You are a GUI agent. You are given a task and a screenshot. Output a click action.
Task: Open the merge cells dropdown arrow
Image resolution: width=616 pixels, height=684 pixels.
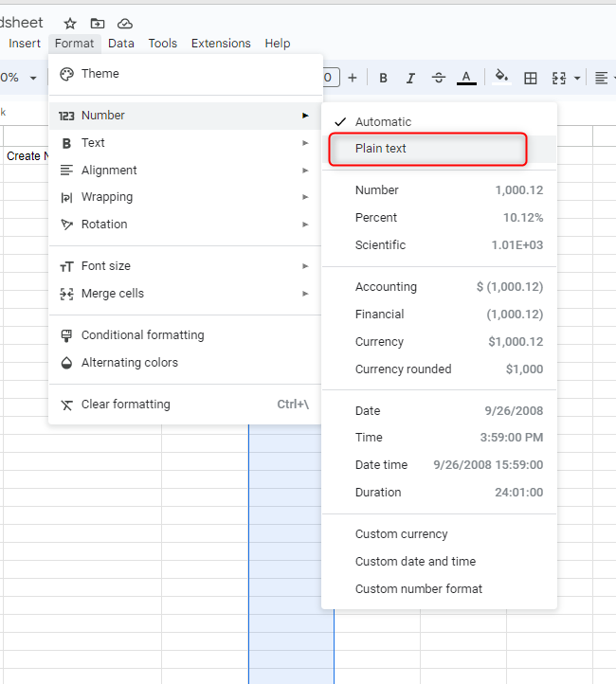coord(577,79)
